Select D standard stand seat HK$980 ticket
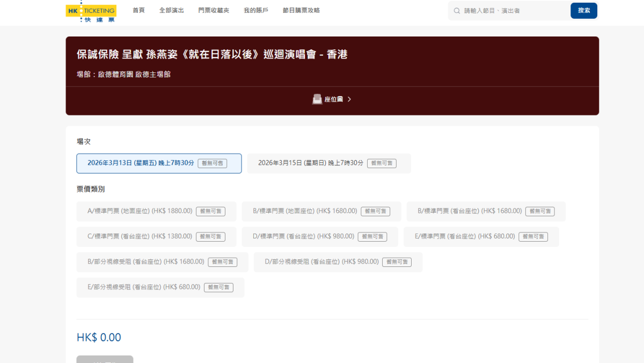Screen dimensions: 644x363 tap(319, 236)
